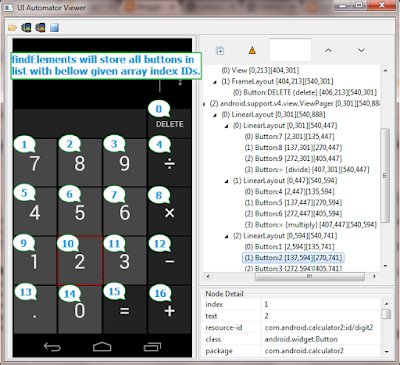The image size is (400, 365).
Task: Tap the 0 key on the calculator
Action: [x=80, y=310]
